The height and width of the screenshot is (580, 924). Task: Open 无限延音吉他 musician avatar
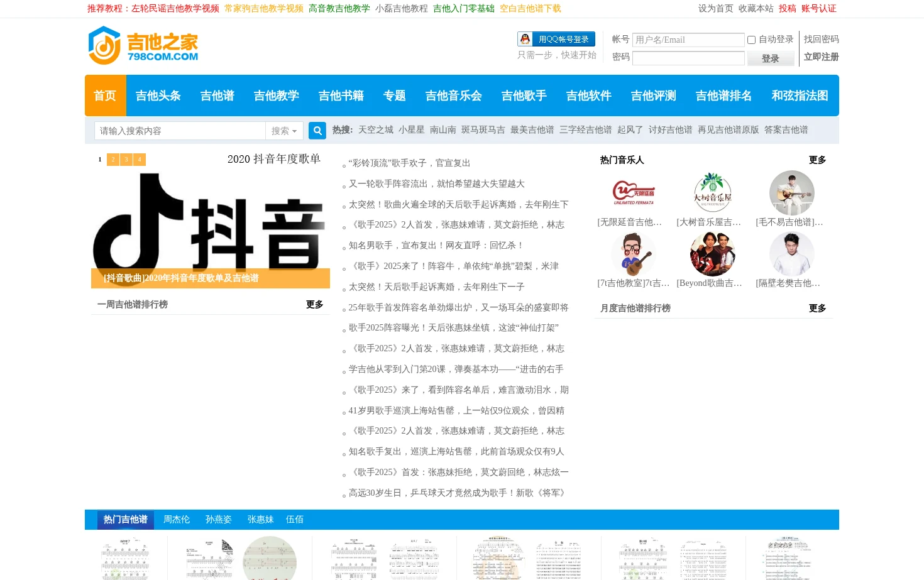634,193
